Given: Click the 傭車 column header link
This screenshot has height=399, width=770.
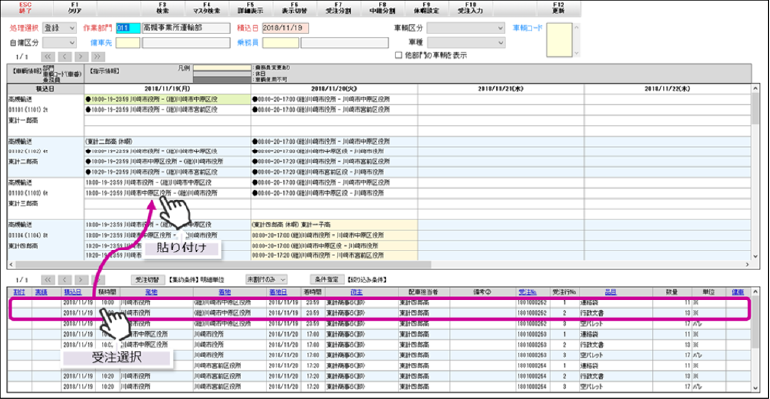Looking at the screenshot, I should tap(738, 292).
